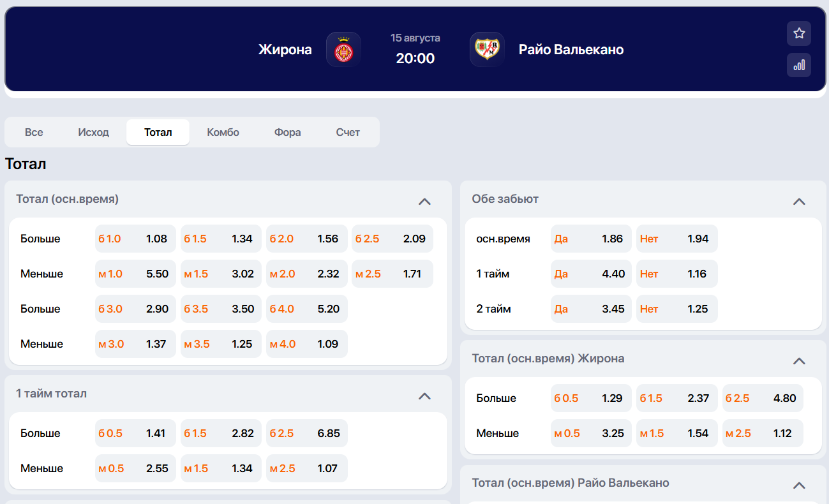Pick total м 1.0 odds 5.50

click(x=135, y=274)
